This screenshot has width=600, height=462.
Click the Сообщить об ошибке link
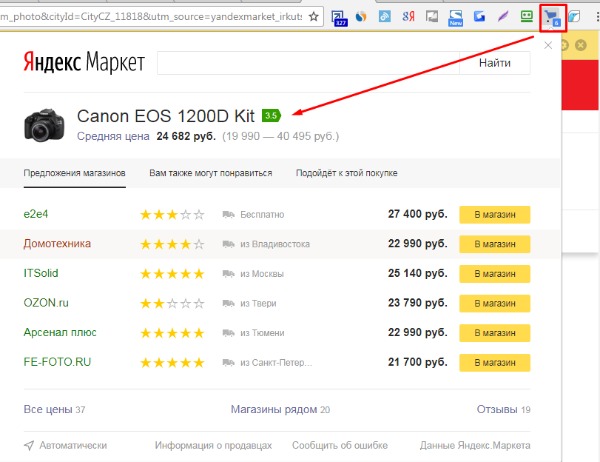[340, 445]
